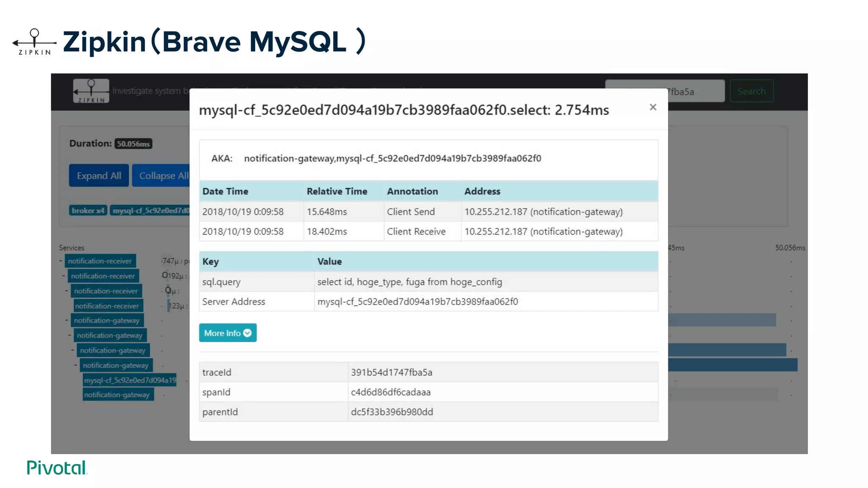The width and height of the screenshot is (868, 488).
Task: Click the Zipkin logo beside slide title
Action: tap(34, 42)
